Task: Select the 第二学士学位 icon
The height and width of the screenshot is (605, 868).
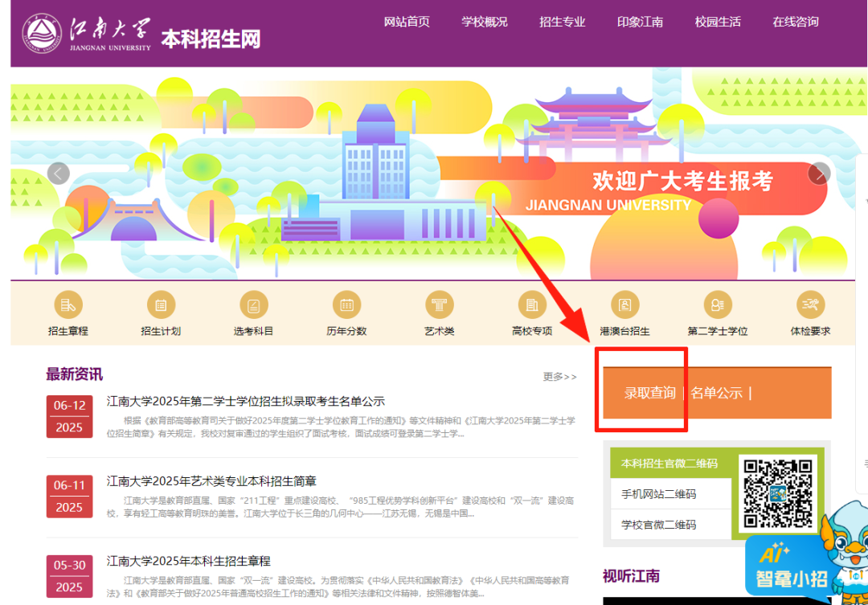Action: [x=717, y=307]
